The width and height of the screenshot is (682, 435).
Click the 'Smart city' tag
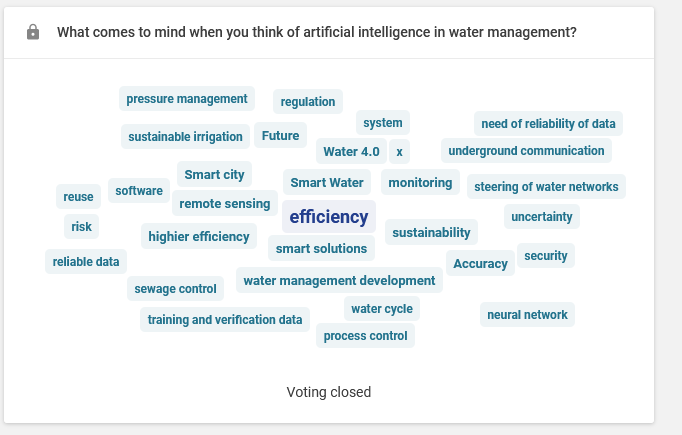pos(214,174)
